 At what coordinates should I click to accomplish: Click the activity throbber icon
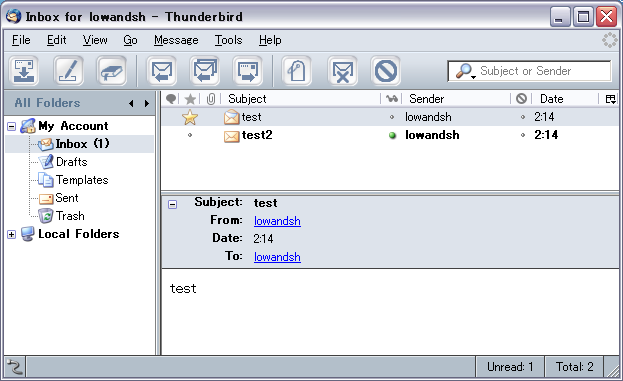tap(609, 40)
